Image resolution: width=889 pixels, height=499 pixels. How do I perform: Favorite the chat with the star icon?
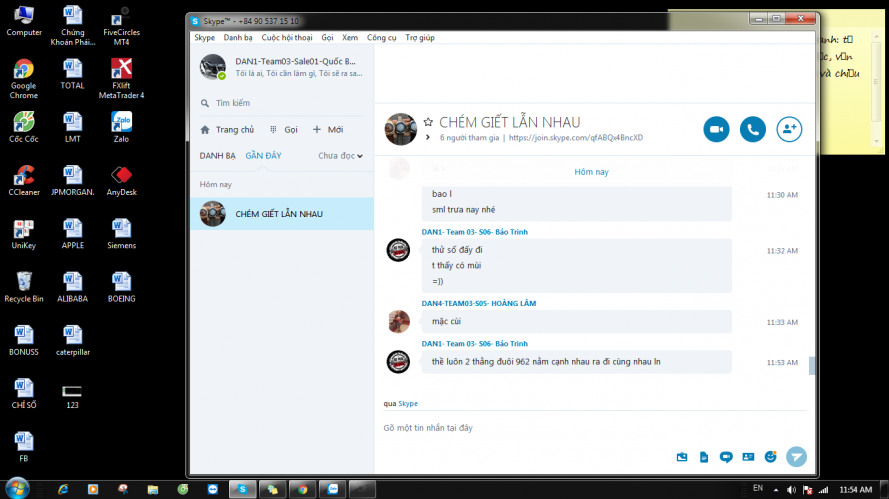coord(428,122)
